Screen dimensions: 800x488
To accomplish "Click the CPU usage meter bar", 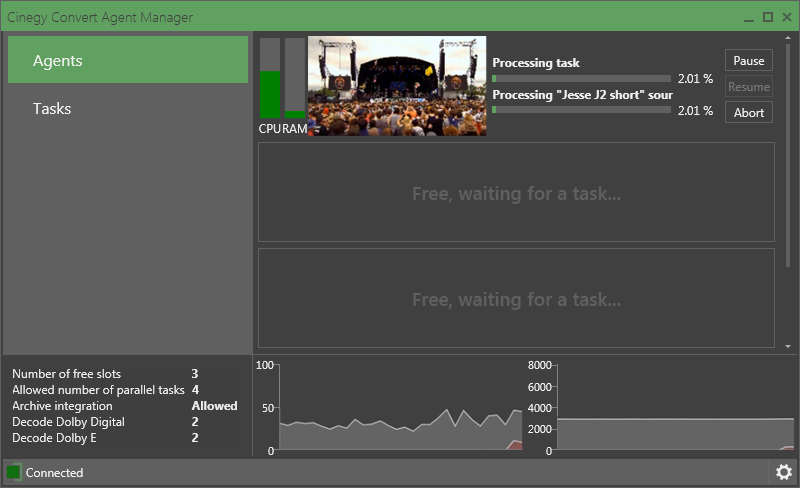I will [270, 78].
